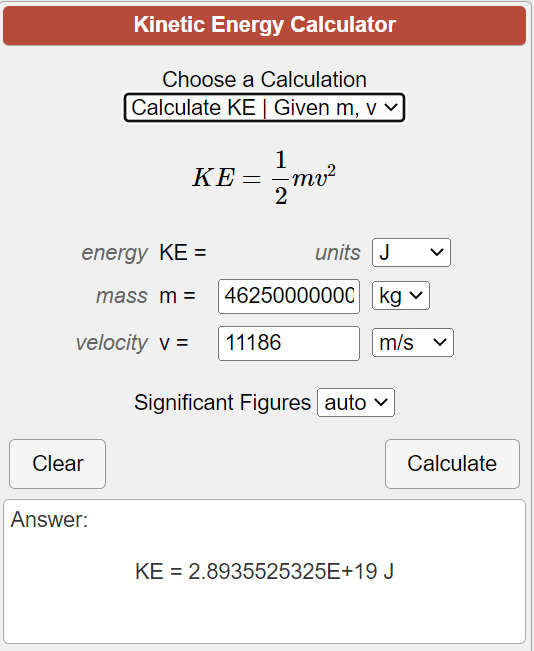Open the mass units kg dropdown
The height and width of the screenshot is (651, 534).
coord(401,296)
